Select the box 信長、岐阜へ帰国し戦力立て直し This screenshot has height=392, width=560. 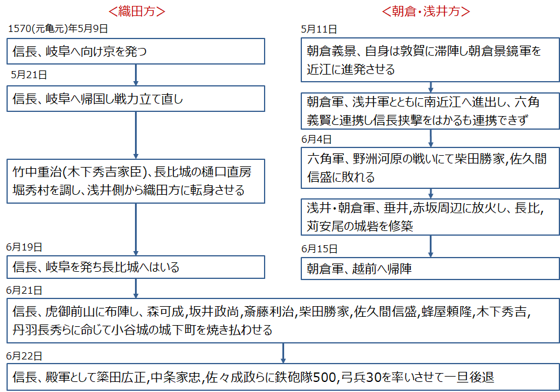[x=136, y=98]
